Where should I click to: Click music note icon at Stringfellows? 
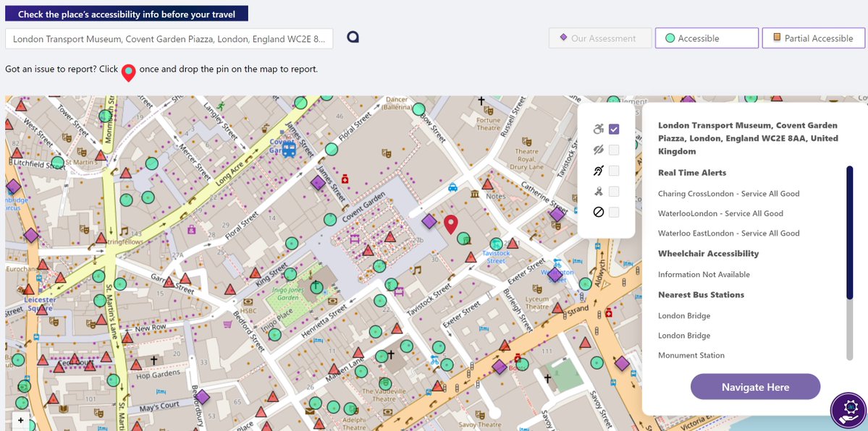coord(124,231)
